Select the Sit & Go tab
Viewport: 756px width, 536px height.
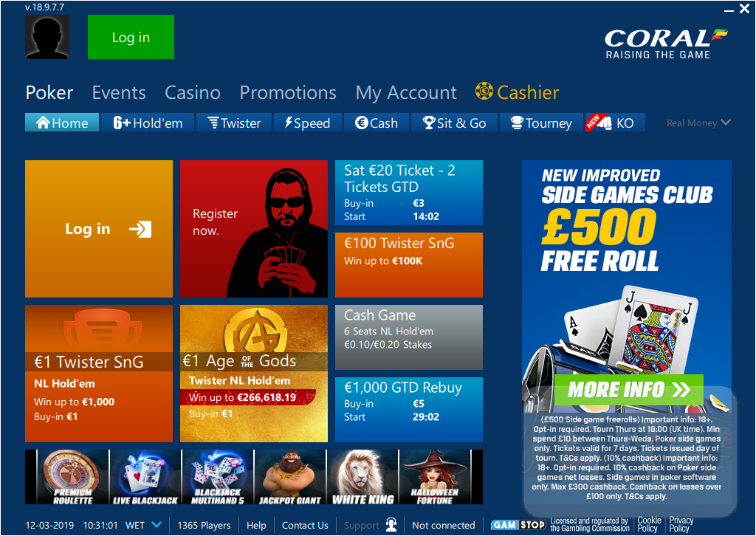[454, 123]
